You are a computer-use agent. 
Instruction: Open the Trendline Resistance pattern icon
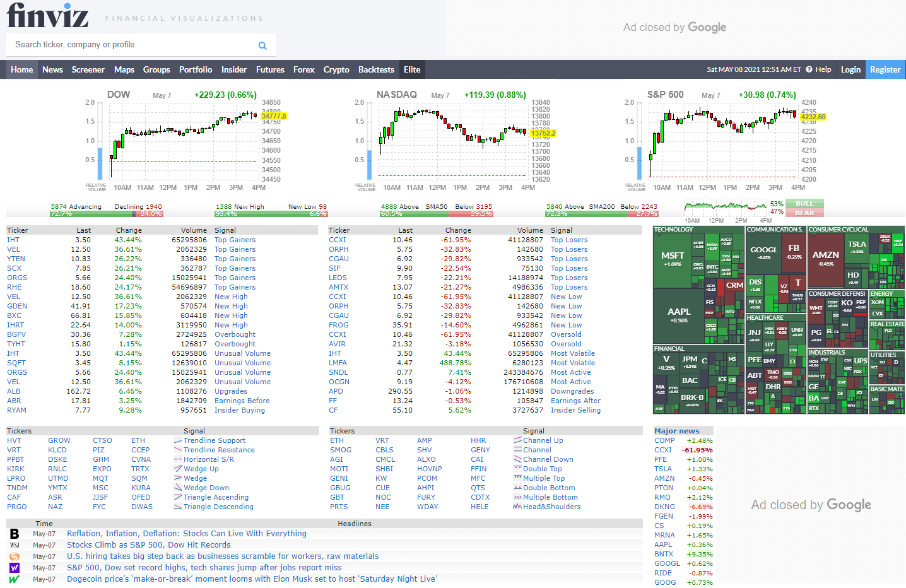coord(178,450)
